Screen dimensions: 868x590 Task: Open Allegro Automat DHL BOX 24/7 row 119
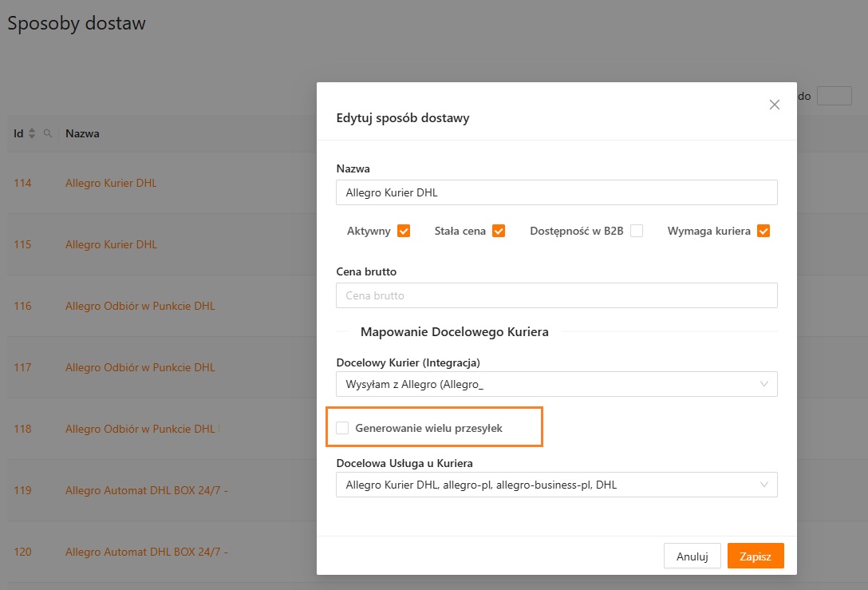(x=147, y=490)
